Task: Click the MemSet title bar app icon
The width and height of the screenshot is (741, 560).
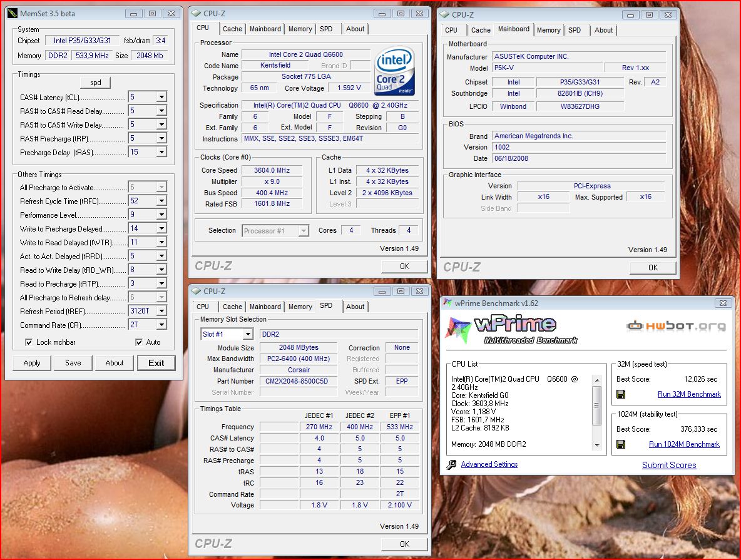Action: pyautogui.click(x=13, y=14)
